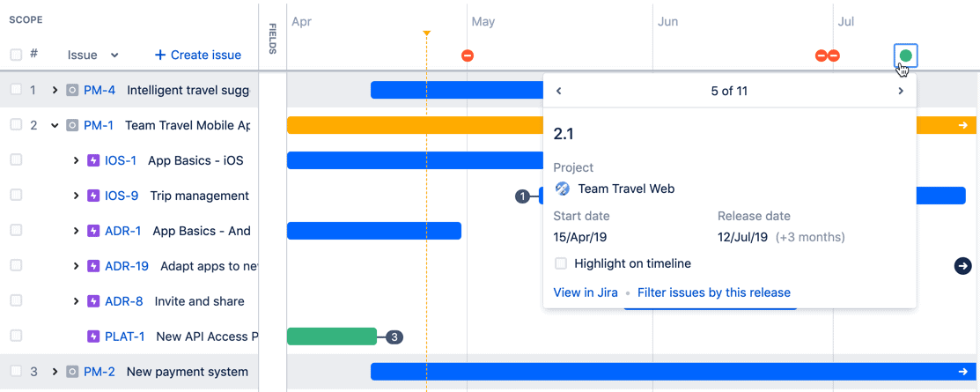Tick the checkbox for row PM-4
This screenshot has width=980, height=392.
16,90
